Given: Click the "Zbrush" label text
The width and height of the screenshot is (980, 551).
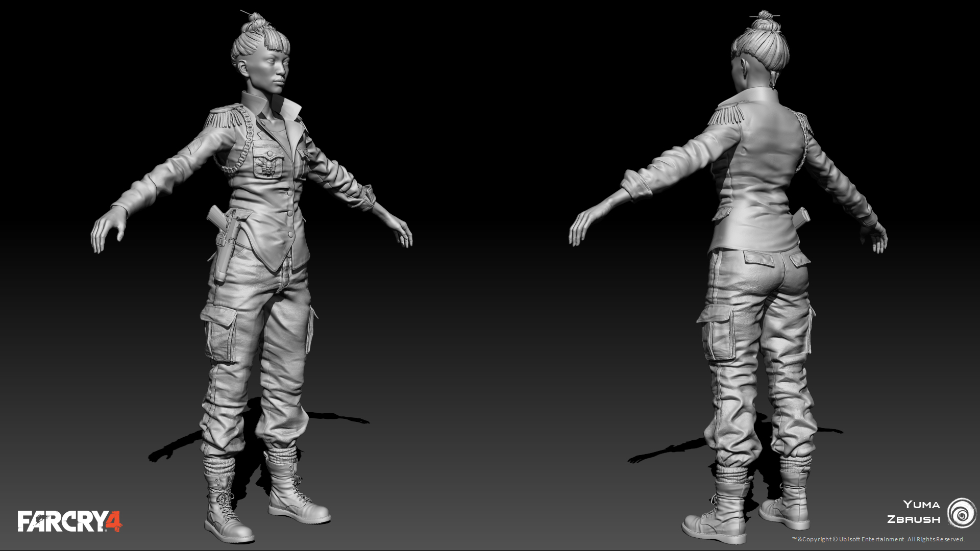Looking at the screenshot, I should [914, 519].
